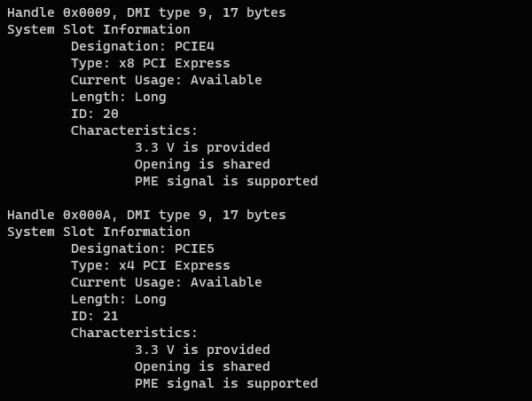This screenshot has height=401, width=532.
Task: Click PME signal is supported for PCIE5
Action: point(226,383)
